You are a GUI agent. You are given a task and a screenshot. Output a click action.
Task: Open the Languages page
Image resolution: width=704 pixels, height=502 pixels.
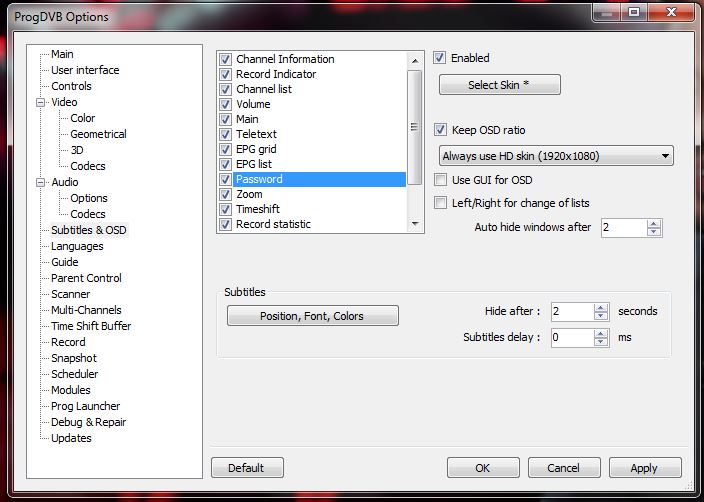77,246
